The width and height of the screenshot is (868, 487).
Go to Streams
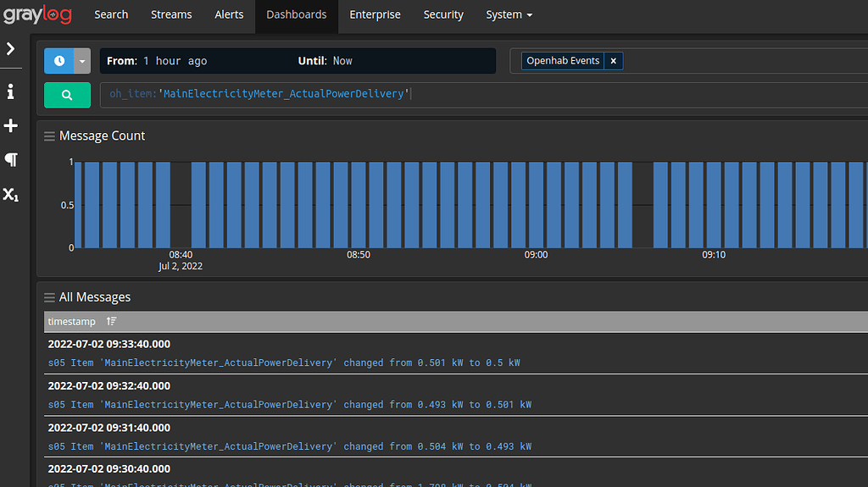(x=171, y=15)
